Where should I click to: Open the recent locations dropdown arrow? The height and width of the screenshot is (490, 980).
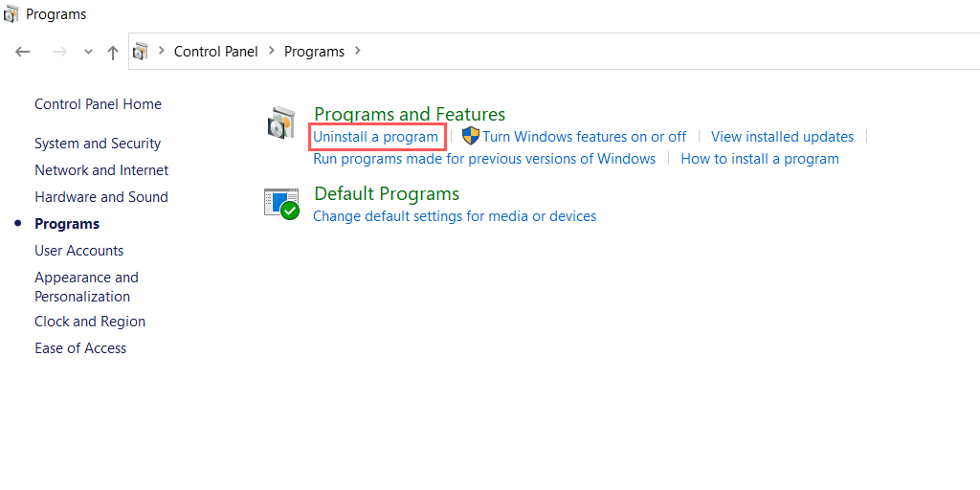(x=88, y=52)
